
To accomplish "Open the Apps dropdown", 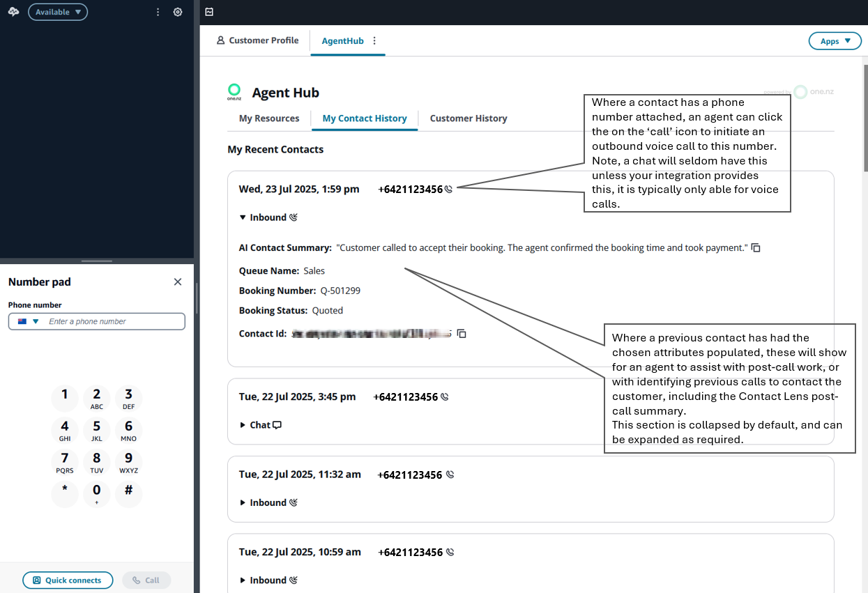I will (x=835, y=41).
